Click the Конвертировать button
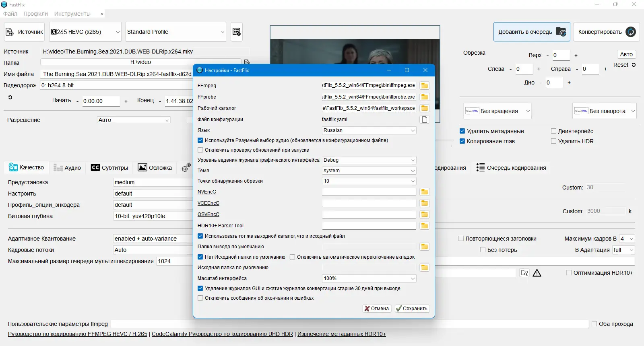 [607, 32]
